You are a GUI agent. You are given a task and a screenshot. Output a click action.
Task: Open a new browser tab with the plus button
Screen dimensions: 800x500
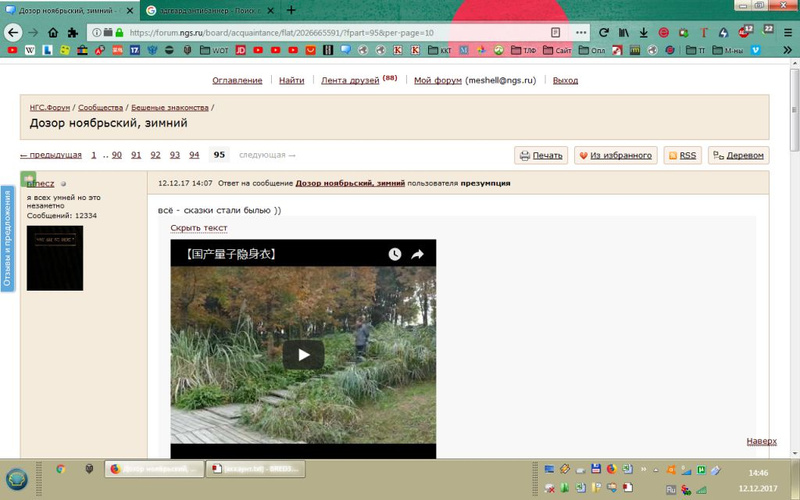[x=291, y=10]
